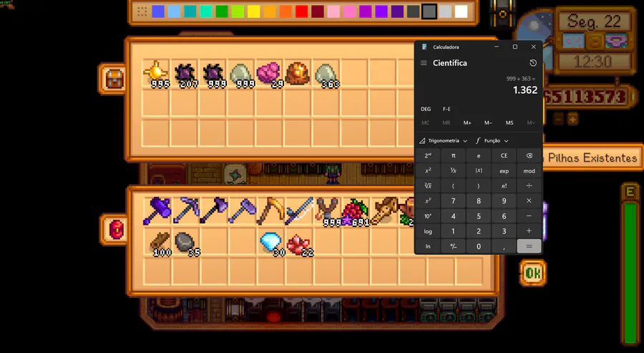This screenshot has width=644, height=353.
Task: Pick the solar essence stack of 995
Action: click(156, 74)
